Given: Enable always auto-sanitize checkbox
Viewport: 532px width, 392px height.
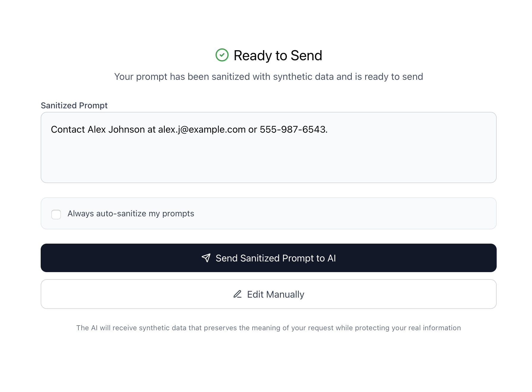Looking at the screenshot, I should pyautogui.click(x=56, y=214).
